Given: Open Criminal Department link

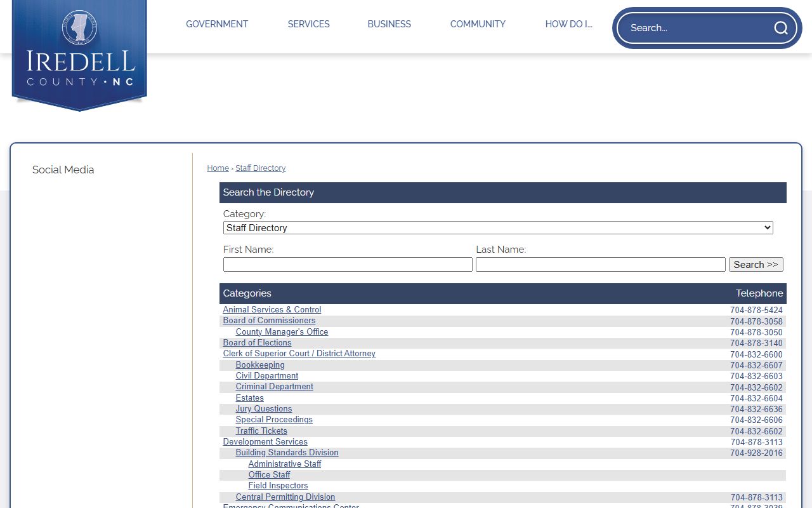Looking at the screenshot, I should click(274, 387).
